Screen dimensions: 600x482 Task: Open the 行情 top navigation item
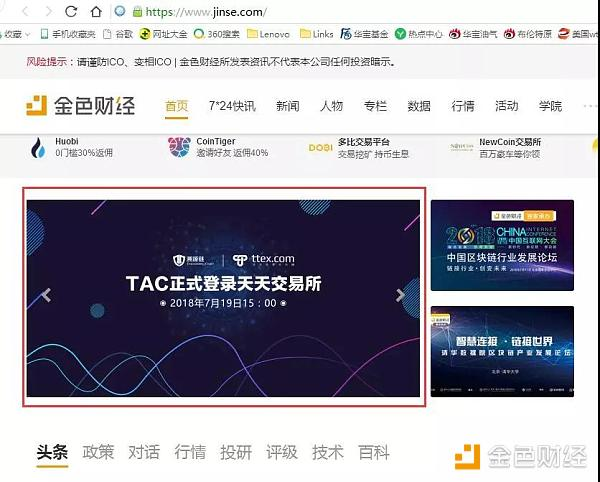click(x=463, y=106)
